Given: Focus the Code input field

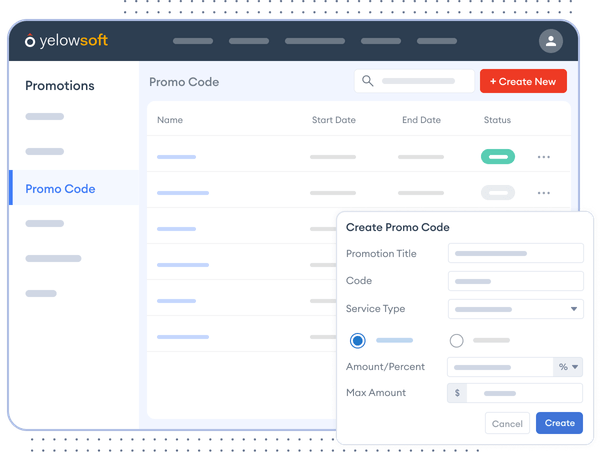Looking at the screenshot, I should (x=516, y=281).
